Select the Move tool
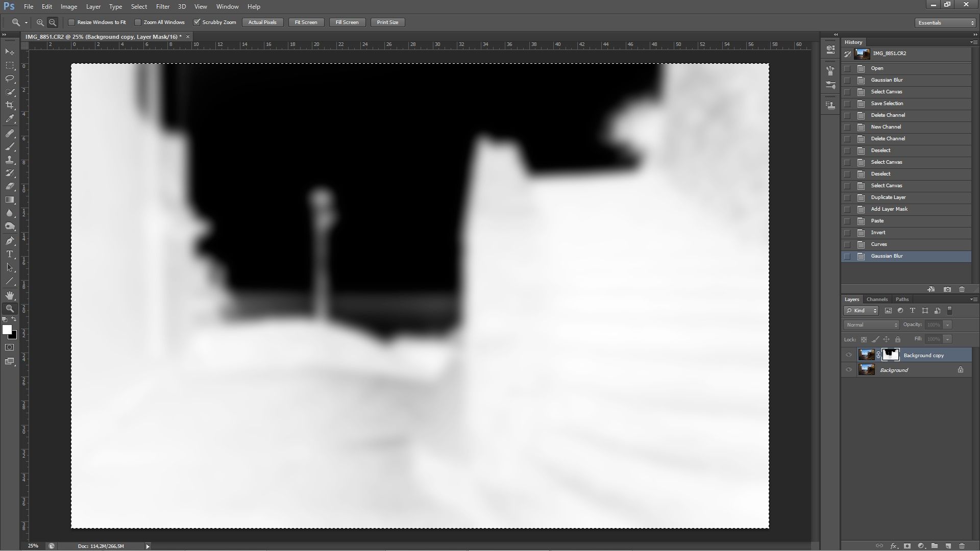The height and width of the screenshot is (551, 980). click(10, 52)
